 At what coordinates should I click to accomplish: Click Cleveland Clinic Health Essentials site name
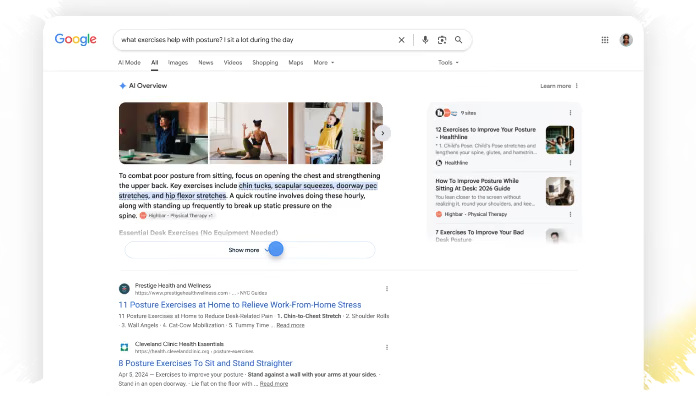click(179, 344)
